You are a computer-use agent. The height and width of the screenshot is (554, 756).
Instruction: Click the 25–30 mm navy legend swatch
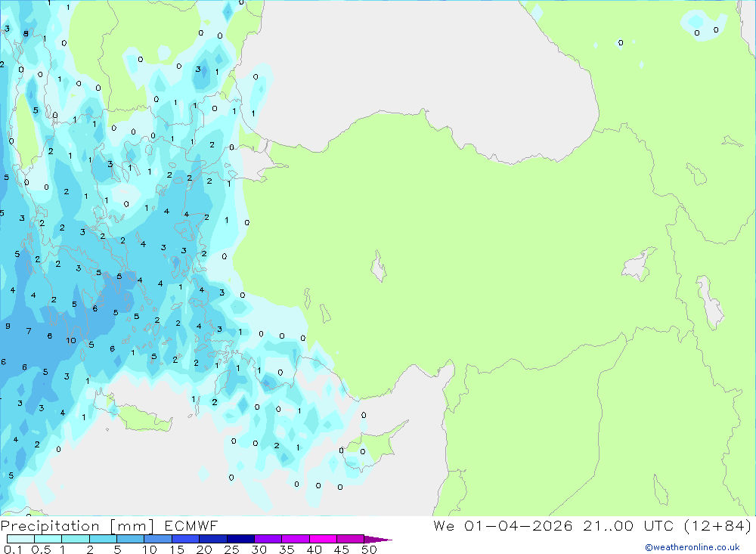240,539
